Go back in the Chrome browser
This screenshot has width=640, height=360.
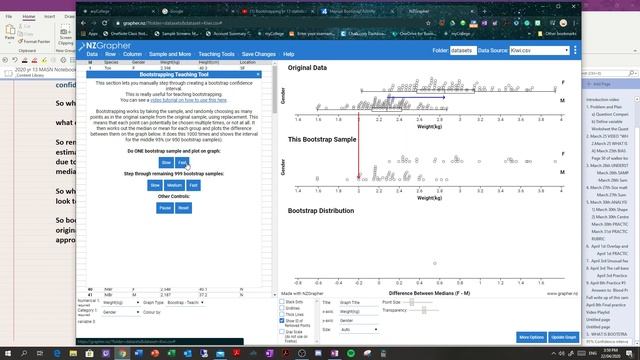[83, 23]
